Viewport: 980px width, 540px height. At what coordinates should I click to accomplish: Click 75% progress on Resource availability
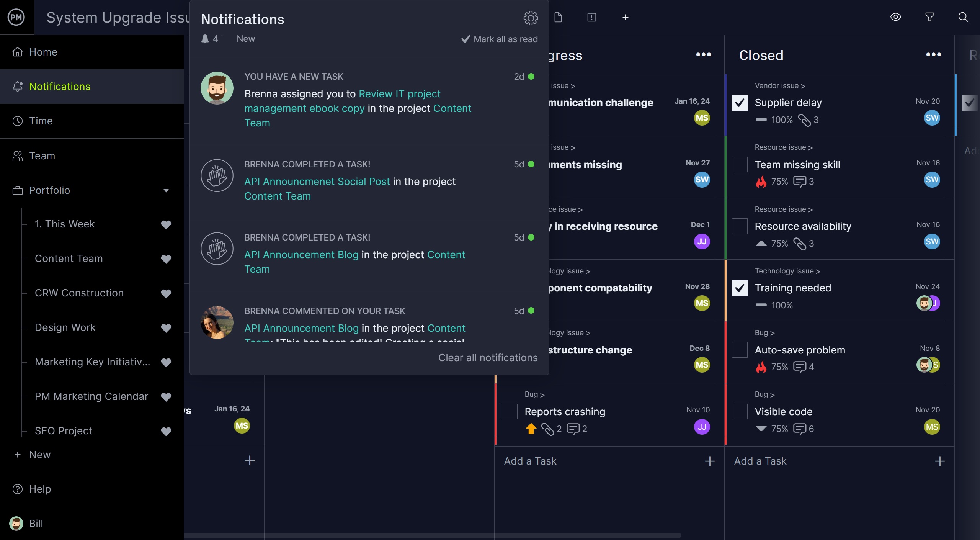click(779, 244)
